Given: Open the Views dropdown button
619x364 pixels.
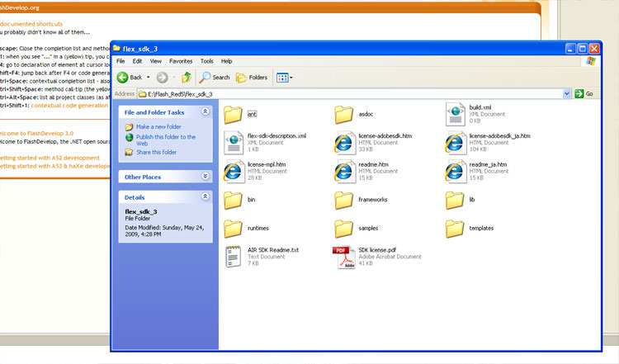Looking at the screenshot, I should pyautogui.click(x=284, y=77).
